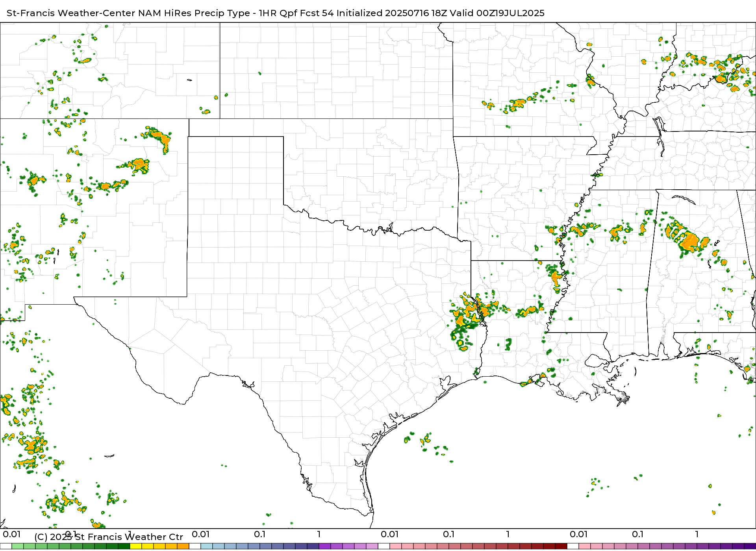756x551 pixels.
Task: Click the '0.1' label above the red scale
Action: point(449,534)
